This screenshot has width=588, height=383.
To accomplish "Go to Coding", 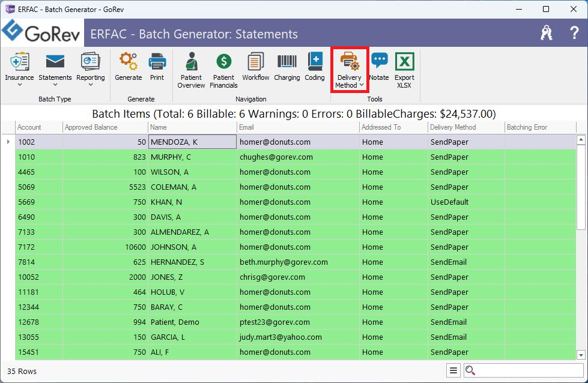I will [315, 66].
